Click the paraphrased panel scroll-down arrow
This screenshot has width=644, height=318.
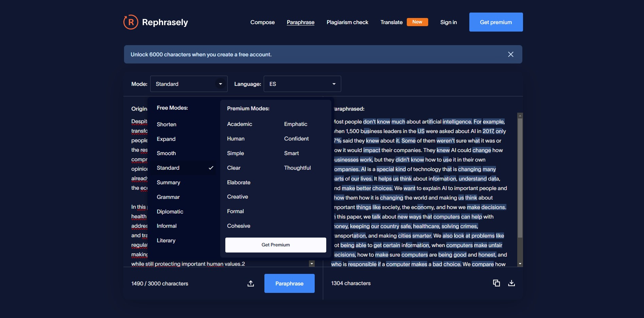pyautogui.click(x=520, y=264)
